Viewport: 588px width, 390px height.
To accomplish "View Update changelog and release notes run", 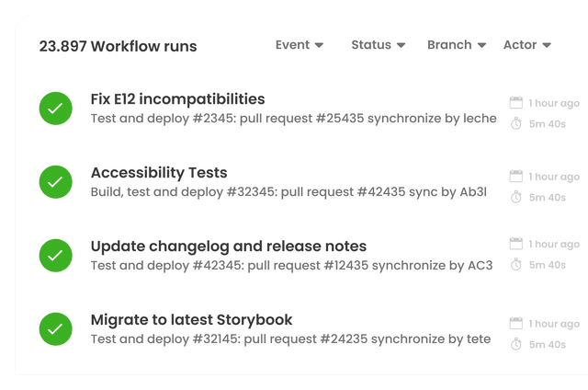I will (x=228, y=247).
